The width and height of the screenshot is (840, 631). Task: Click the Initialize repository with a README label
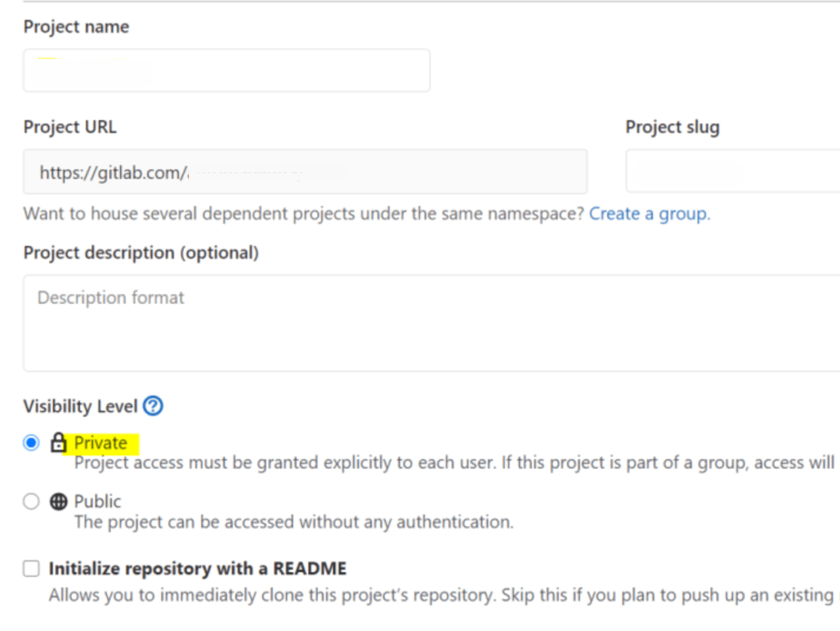pyautogui.click(x=197, y=569)
